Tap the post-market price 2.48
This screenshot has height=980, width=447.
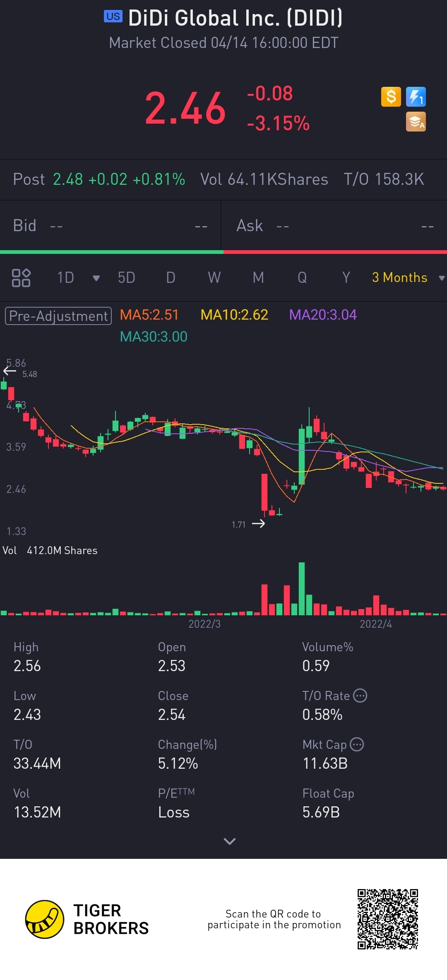[x=68, y=179]
